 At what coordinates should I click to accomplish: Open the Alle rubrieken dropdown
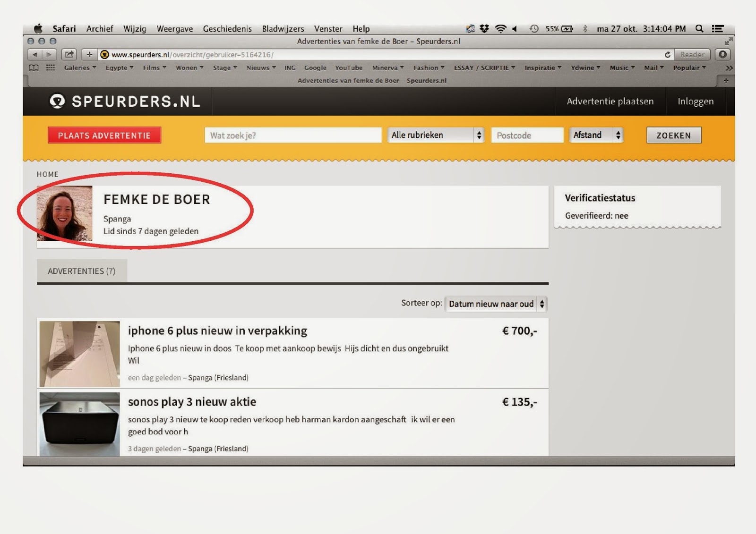tap(436, 135)
